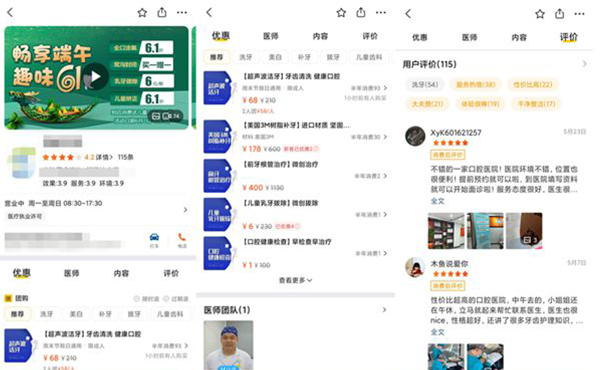Viewport: 600px width, 370px height.
Task: Select the 推荐 chip on the first screen
Action: click(x=17, y=314)
